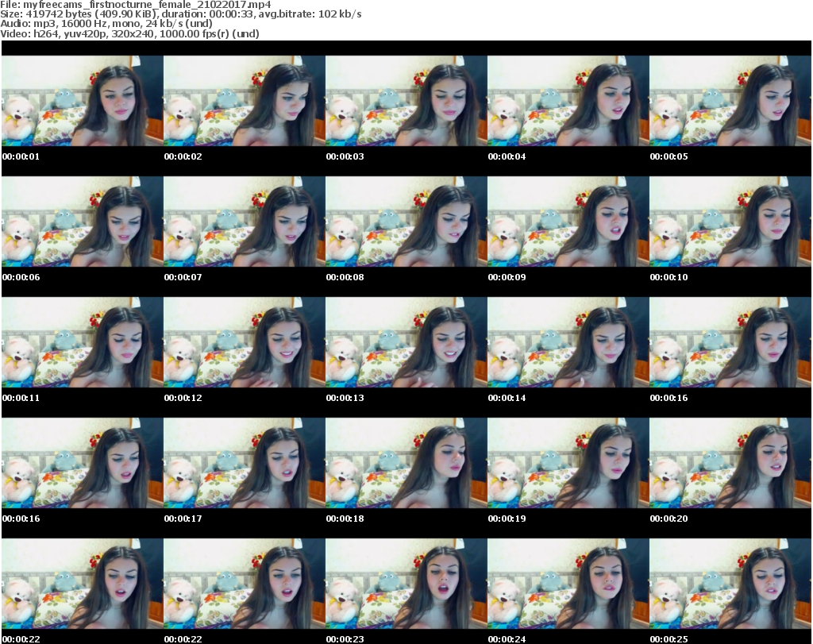Click the timestamp label '00:00:25'
The height and width of the screenshot is (644, 813).
669,639
